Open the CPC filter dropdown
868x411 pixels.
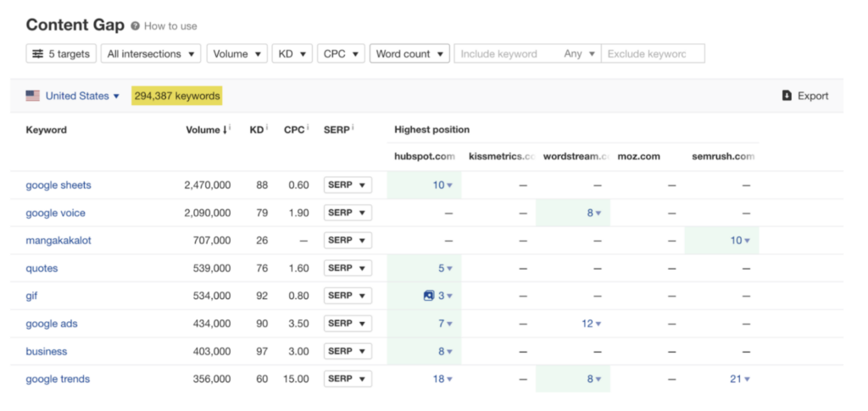point(341,53)
